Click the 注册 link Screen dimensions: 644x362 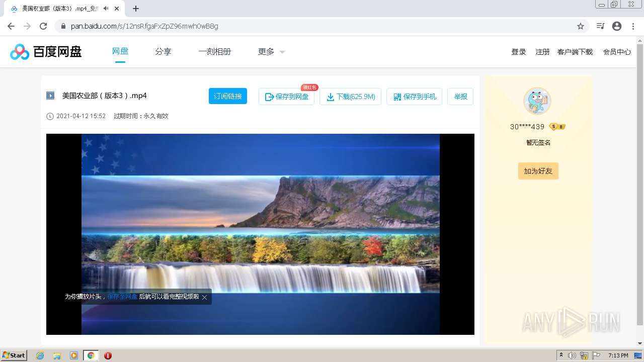click(542, 52)
